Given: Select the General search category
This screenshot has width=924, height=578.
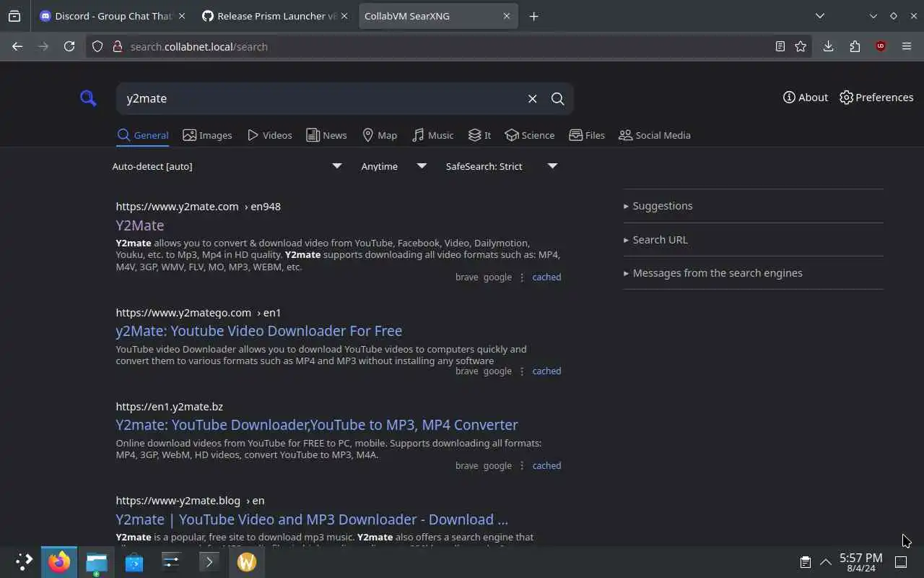Looking at the screenshot, I should pyautogui.click(x=142, y=135).
